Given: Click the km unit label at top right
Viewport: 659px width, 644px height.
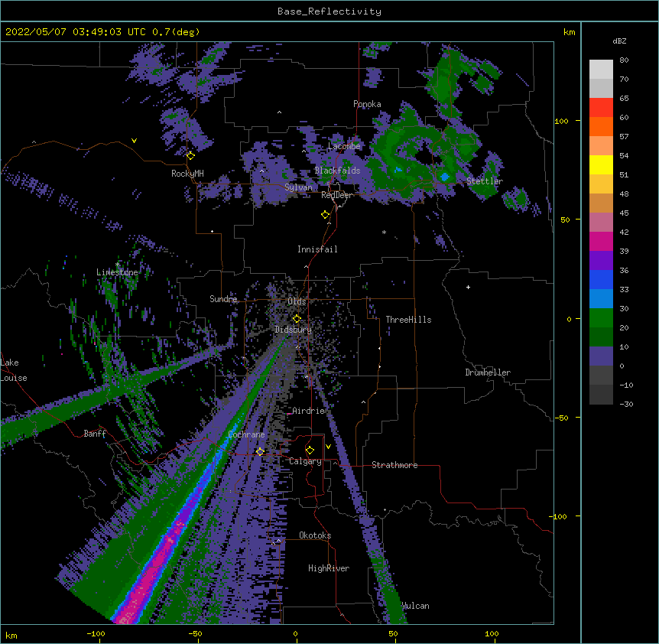Looking at the screenshot, I should click(569, 32).
